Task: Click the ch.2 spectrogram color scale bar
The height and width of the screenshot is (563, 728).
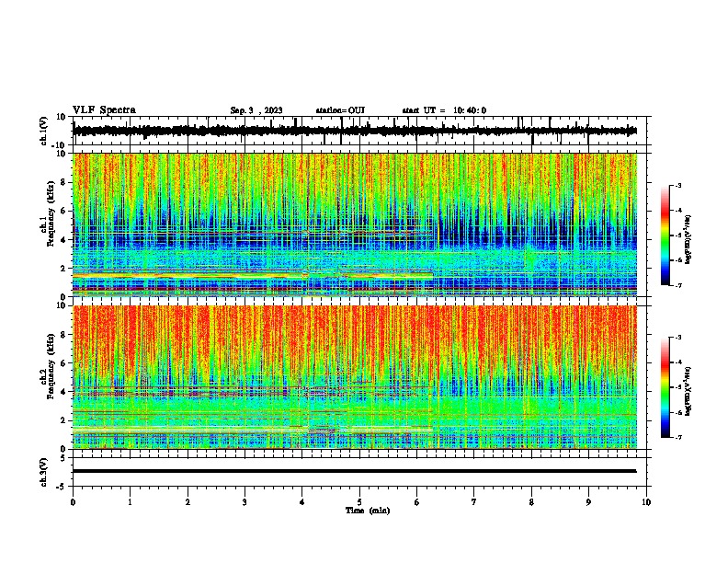Action: pyautogui.click(x=665, y=387)
